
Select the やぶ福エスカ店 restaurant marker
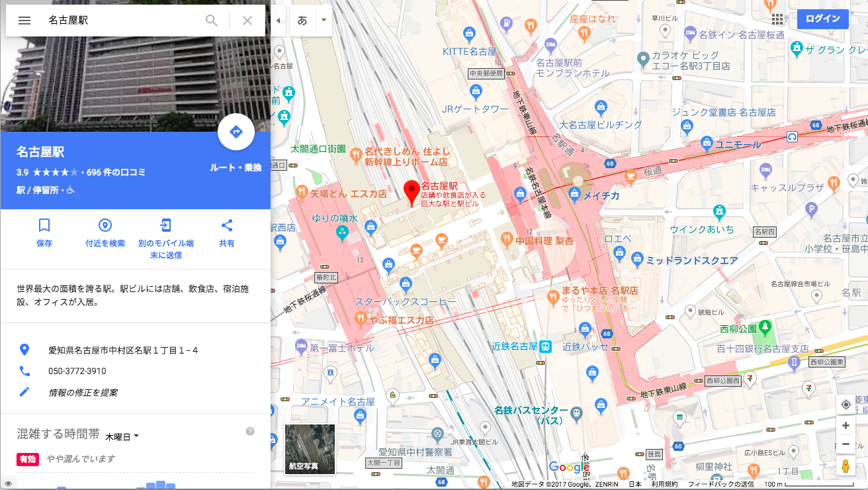361,319
